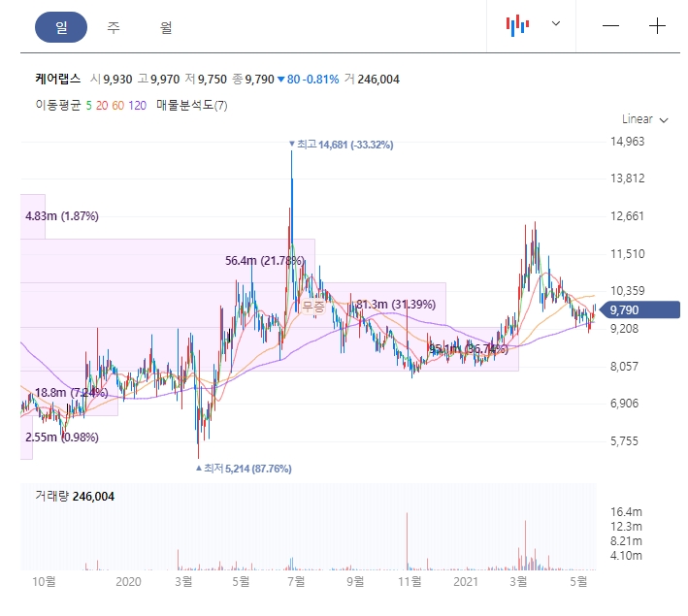Open the Linear scale dropdown
This screenshot has height=616, width=688.
point(644,119)
